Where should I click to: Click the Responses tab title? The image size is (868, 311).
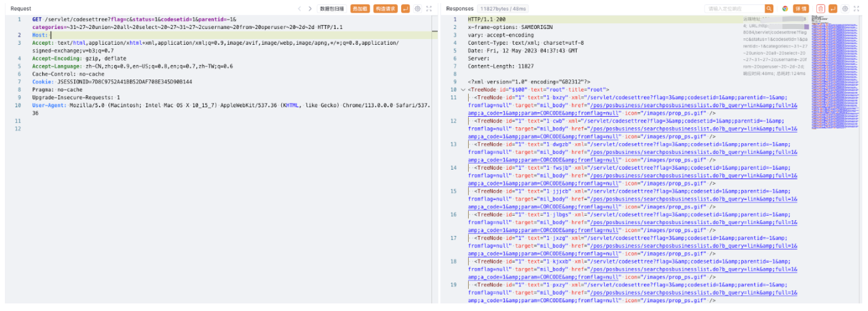coord(459,9)
